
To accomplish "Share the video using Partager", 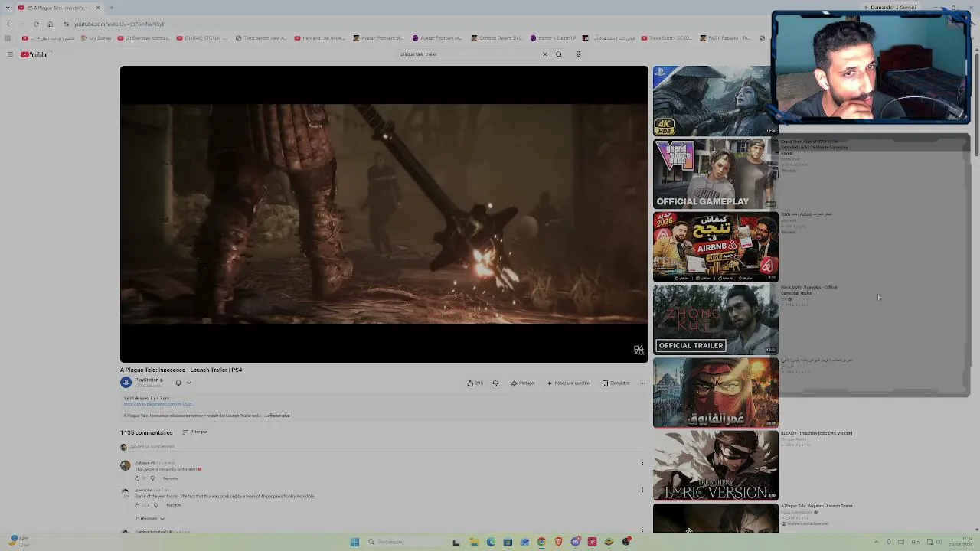I will 523,383.
